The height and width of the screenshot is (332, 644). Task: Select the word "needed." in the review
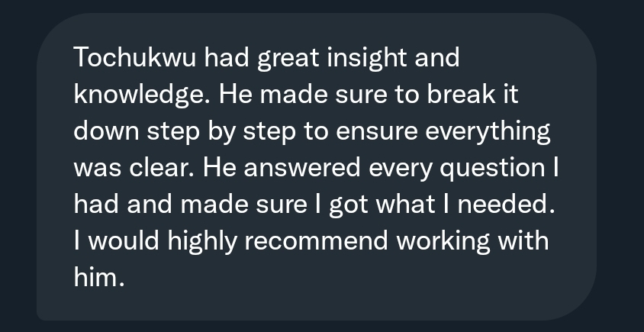pos(506,205)
